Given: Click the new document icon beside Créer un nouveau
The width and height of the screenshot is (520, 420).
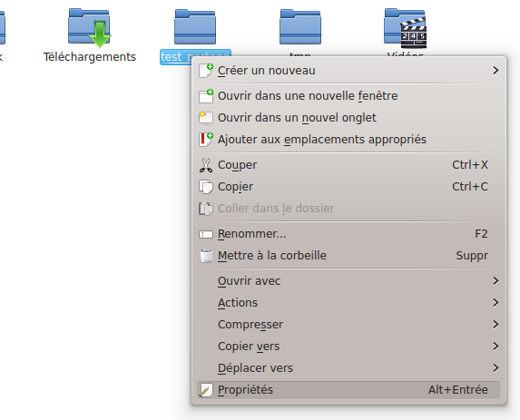Looking at the screenshot, I should [x=206, y=71].
